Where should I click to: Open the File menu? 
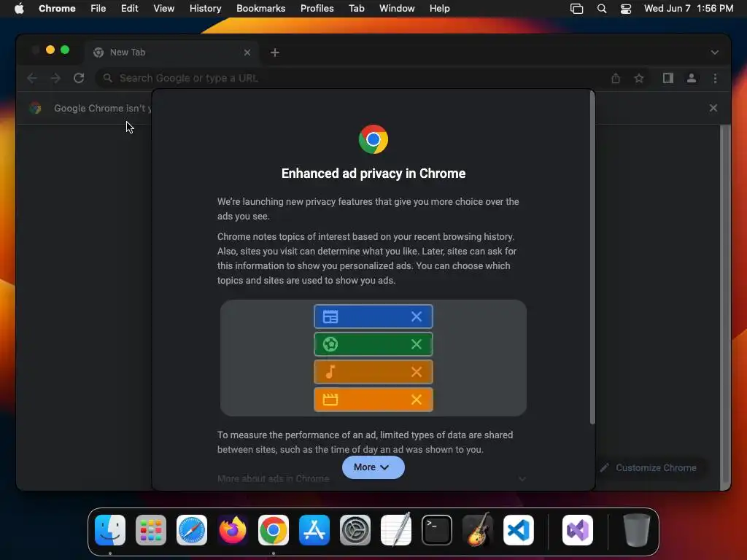coord(98,9)
